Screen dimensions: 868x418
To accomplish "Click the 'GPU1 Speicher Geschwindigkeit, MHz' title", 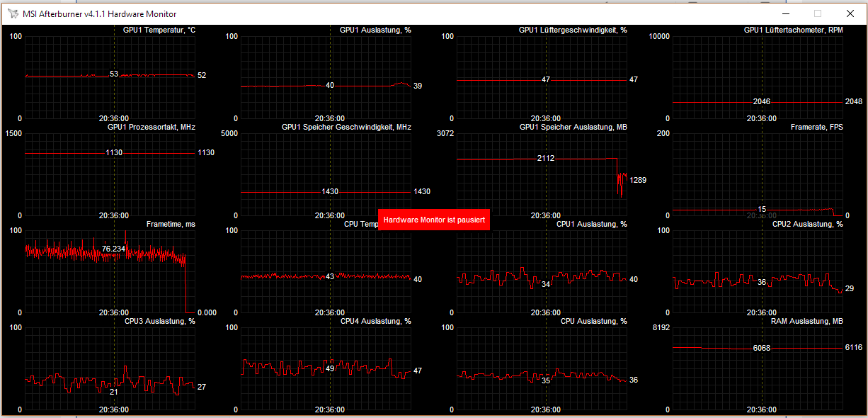I will pyautogui.click(x=346, y=127).
